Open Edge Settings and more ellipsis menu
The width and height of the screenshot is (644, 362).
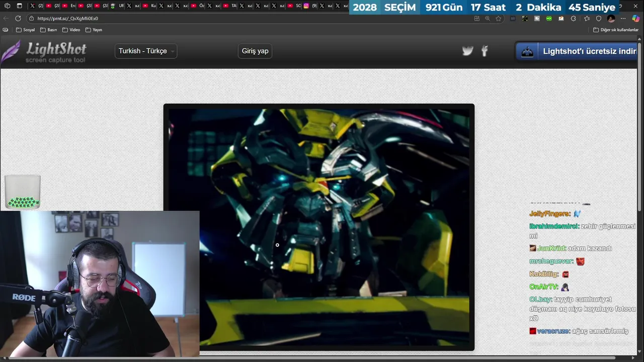tap(623, 19)
